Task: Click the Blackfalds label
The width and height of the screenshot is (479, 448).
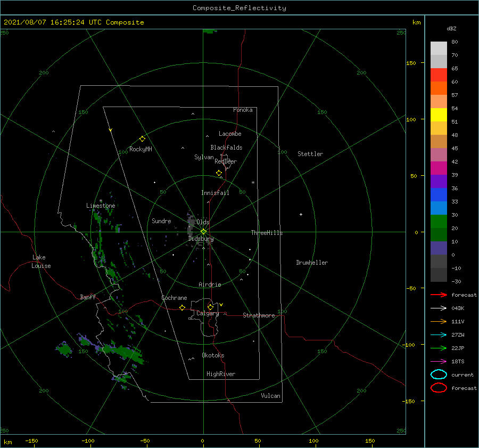Action: coord(226,148)
